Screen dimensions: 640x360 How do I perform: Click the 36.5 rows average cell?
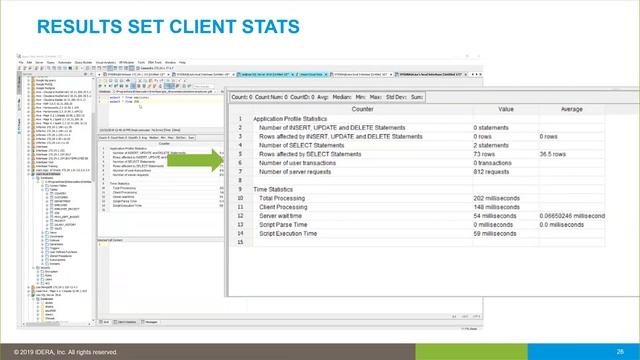point(571,154)
